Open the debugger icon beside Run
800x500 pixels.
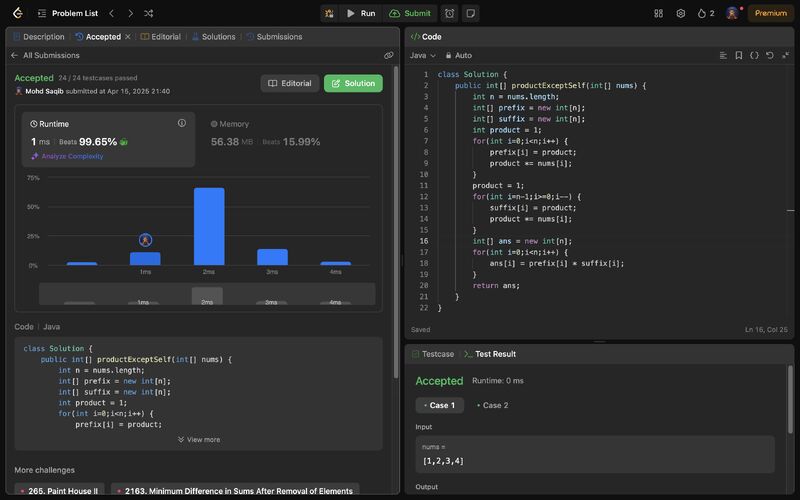(328, 13)
